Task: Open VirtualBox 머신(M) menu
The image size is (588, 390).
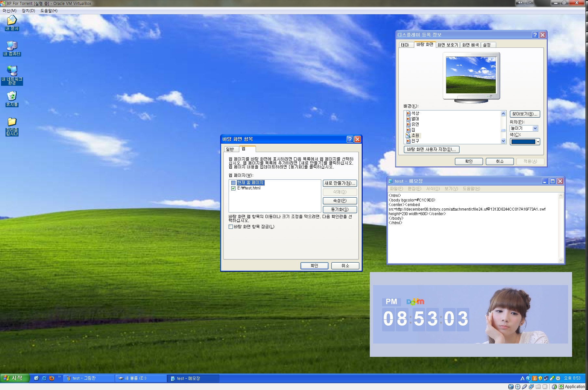Action: coord(9,11)
